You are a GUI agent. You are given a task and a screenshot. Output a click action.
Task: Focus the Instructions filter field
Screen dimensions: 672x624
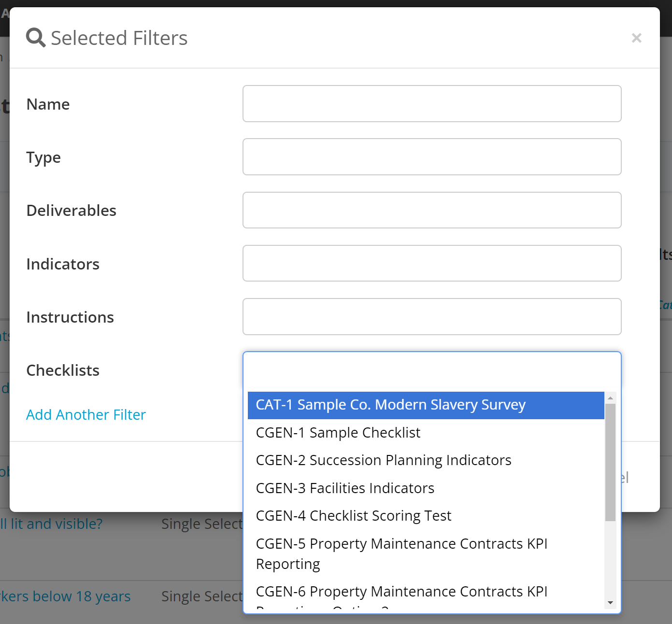[x=432, y=316]
